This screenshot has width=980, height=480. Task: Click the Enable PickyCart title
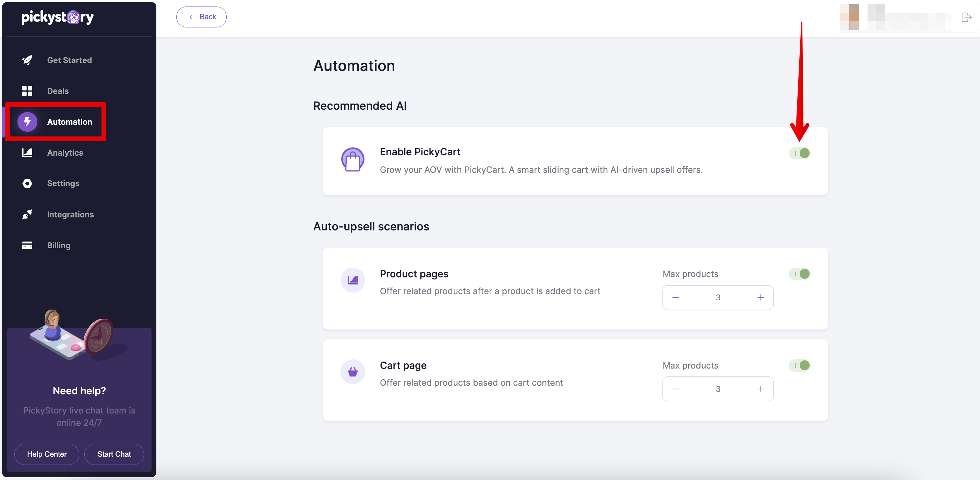(x=420, y=152)
